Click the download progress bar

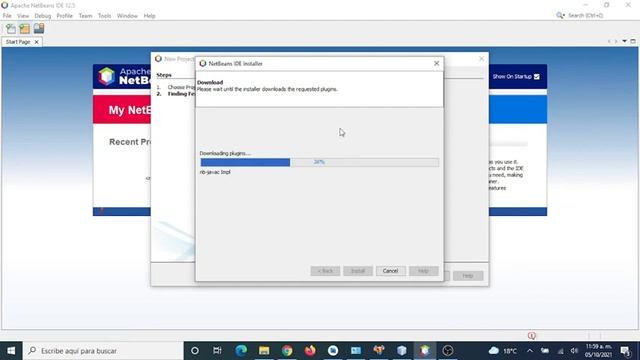pos(320,162)
